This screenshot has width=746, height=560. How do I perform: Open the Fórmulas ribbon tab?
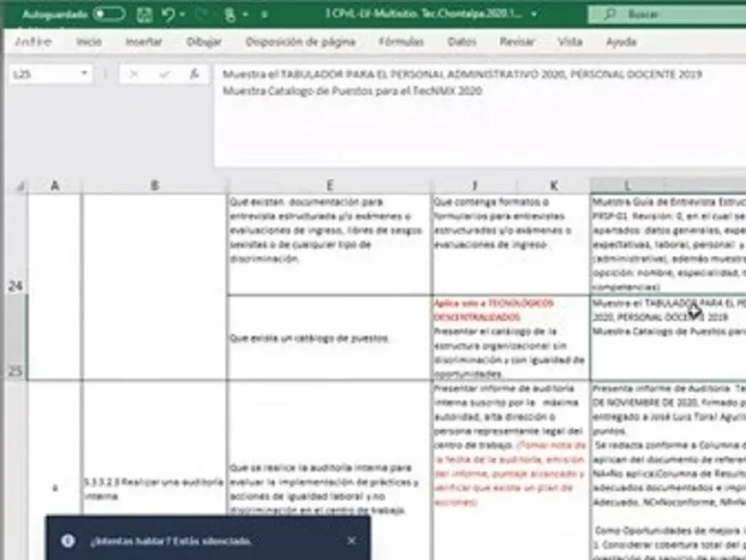[401, 42]
